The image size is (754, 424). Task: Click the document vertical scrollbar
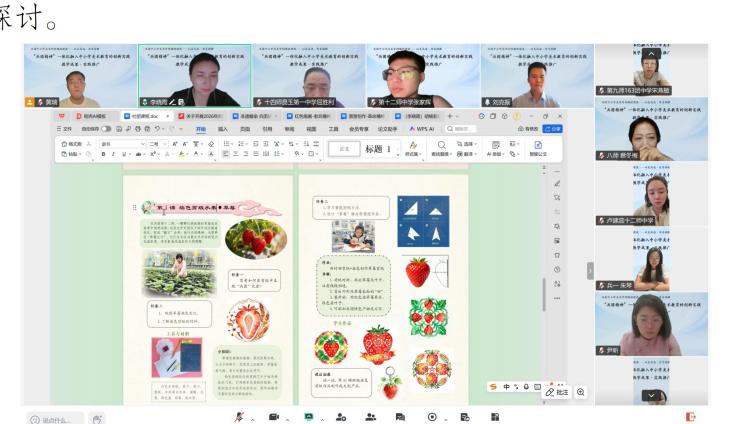(x=544, y=294)
